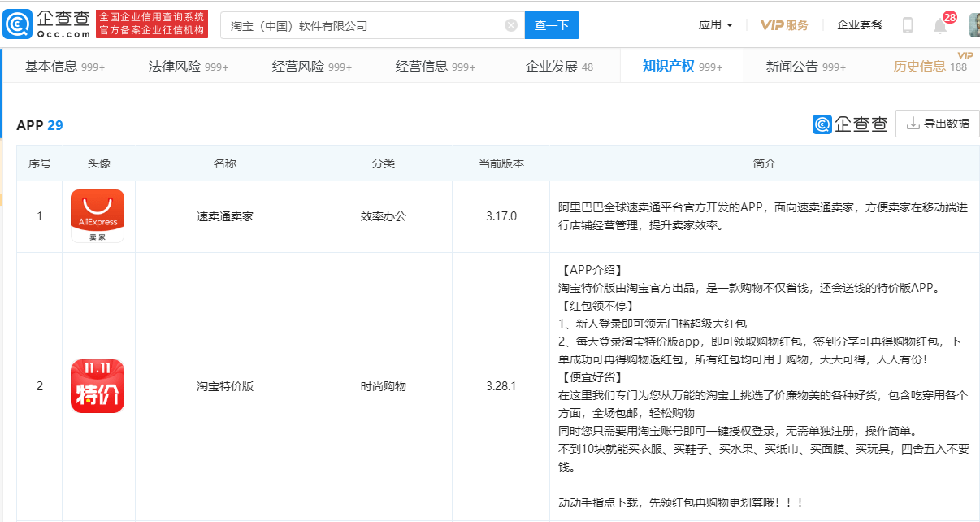Click the Qcc.com logo in header
The width and height of the screenshot is (980, 522).
pyautogui.click(x=47, y=24)
